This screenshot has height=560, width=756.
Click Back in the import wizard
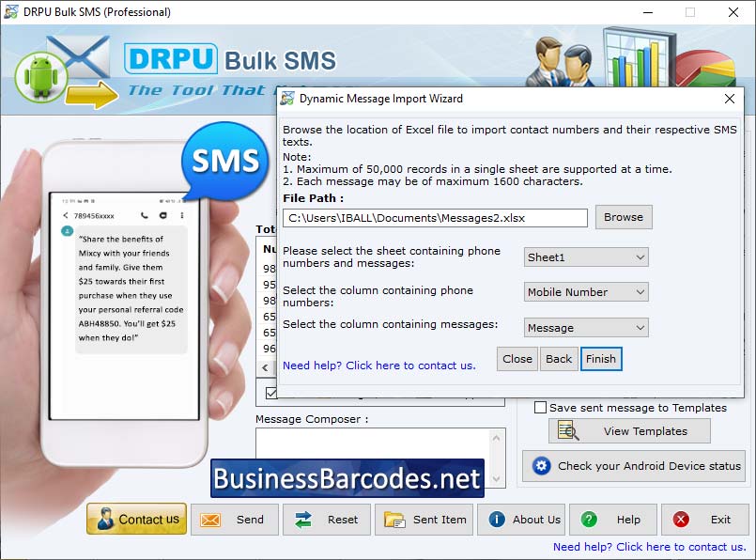point(559,359)
